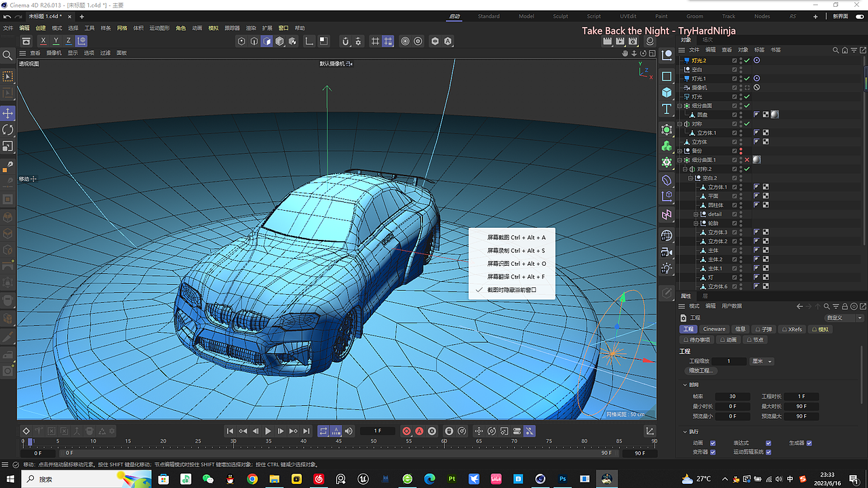Toggle the red X enable state of 细分曲面.1
This screenshot has height=488, width=868.
[747, 160]
